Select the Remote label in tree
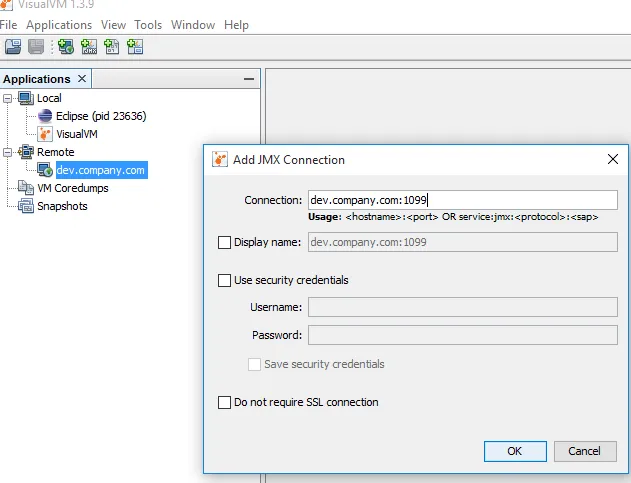The image size is (631, 483). tap(56, 152)
